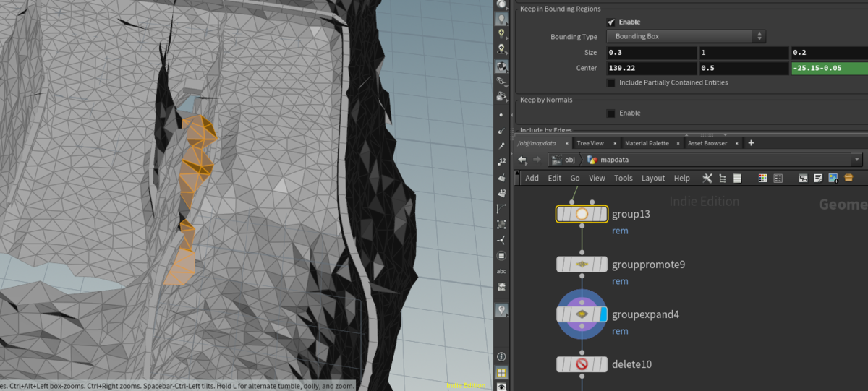Open the Edit menu
The height and width of the screenshot is (391, 868).
[x=555, y=178]
